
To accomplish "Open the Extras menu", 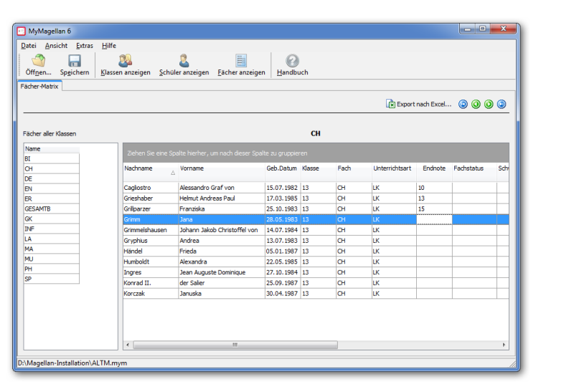I will [85, 46].
